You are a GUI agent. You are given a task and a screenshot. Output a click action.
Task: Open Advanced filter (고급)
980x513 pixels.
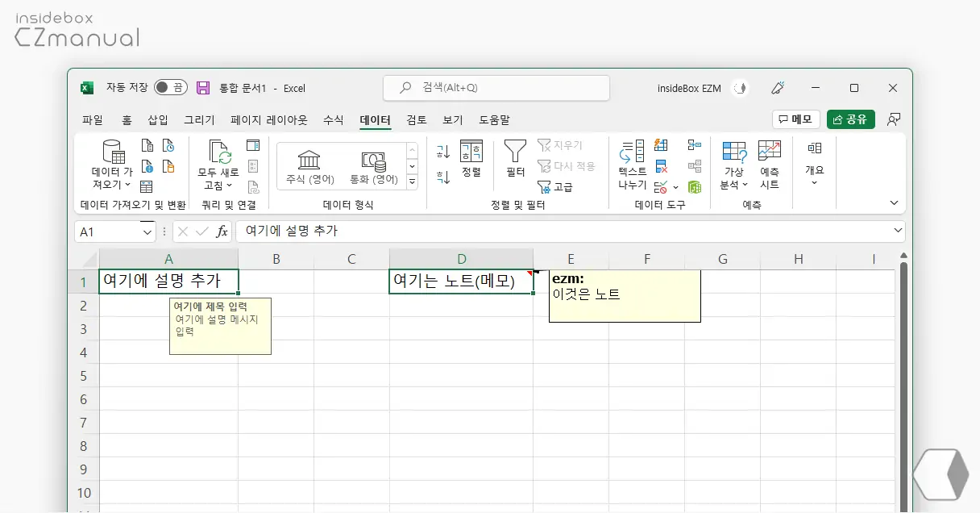(555, 186)
